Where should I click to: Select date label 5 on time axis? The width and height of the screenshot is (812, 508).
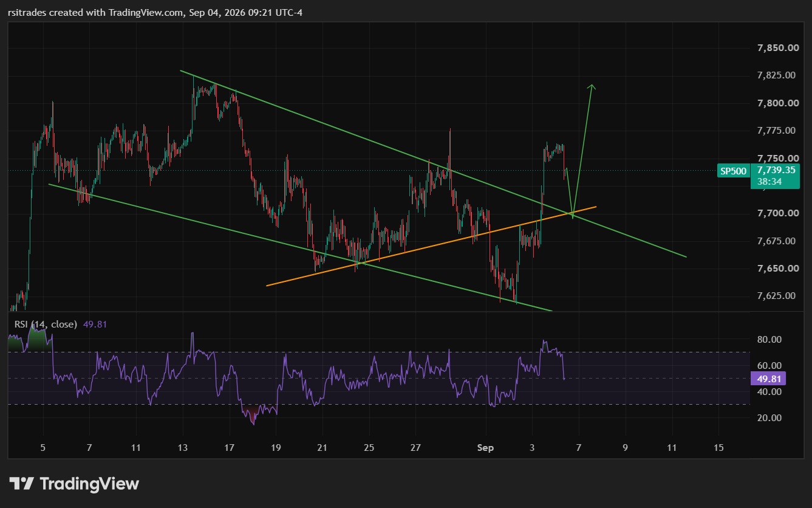tap(43, 448)
